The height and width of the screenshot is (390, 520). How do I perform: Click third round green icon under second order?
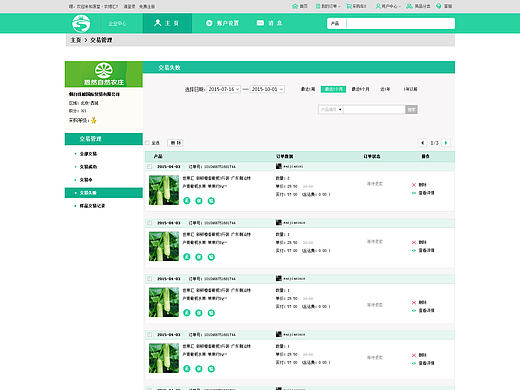[x=211, y=257]
